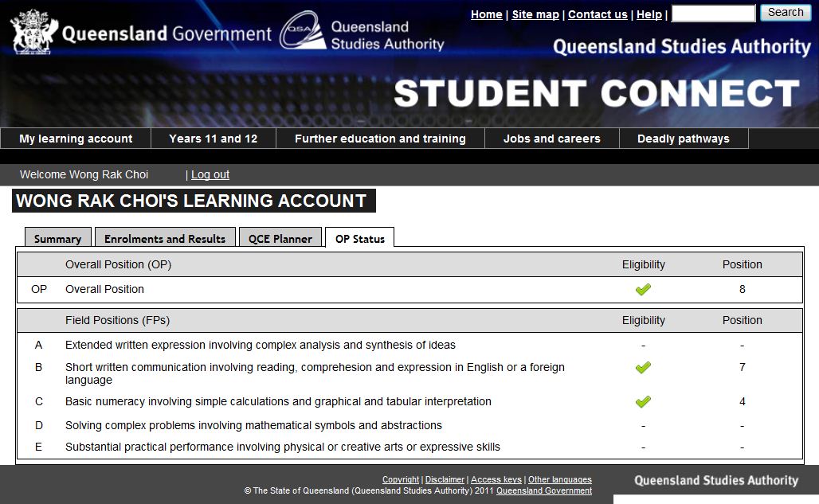The width and height of the screenshot is (819, 504).
Task: Click 'Solving complex problems' field D description
Action: click(x=253, y=425)
